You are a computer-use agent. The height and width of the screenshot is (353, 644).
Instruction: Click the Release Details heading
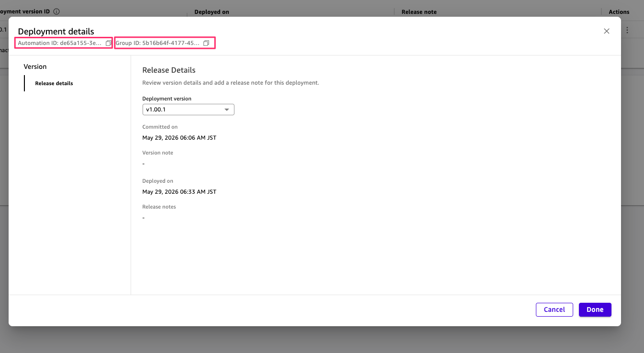169,70
